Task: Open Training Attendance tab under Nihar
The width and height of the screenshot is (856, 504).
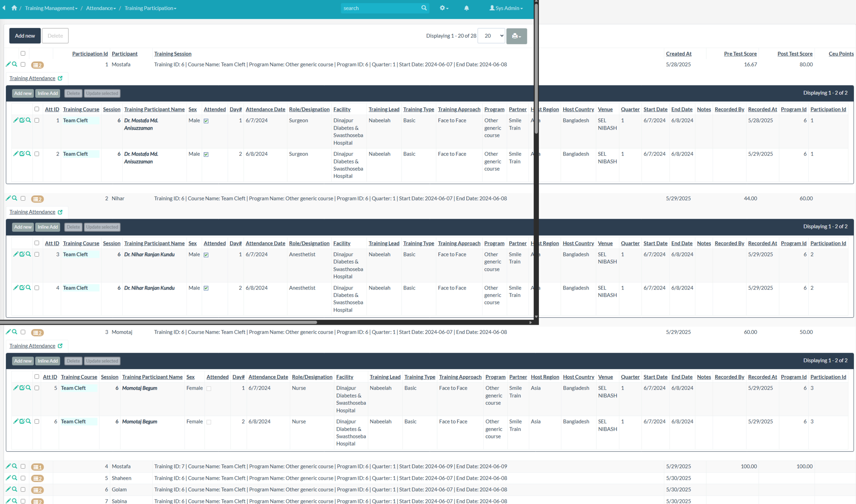Action: [32, 212]
